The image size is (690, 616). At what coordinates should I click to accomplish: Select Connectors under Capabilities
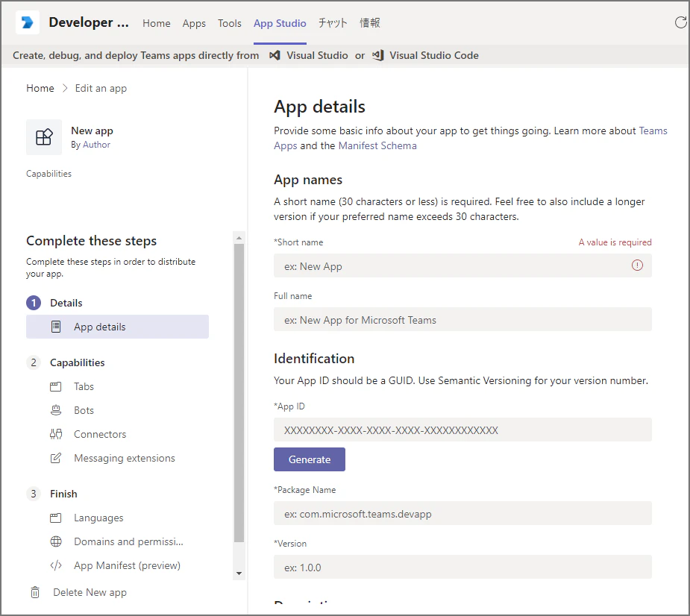pos(100,434)
